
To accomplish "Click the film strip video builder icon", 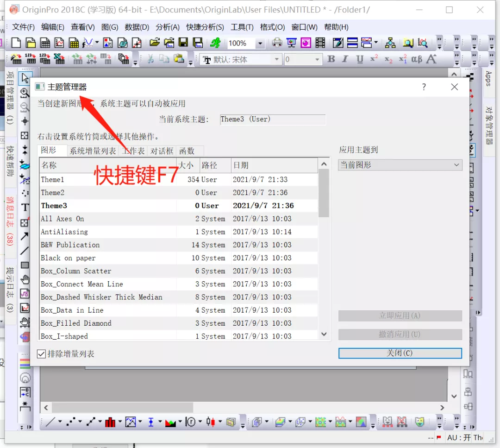I will [x=320, y=43].
